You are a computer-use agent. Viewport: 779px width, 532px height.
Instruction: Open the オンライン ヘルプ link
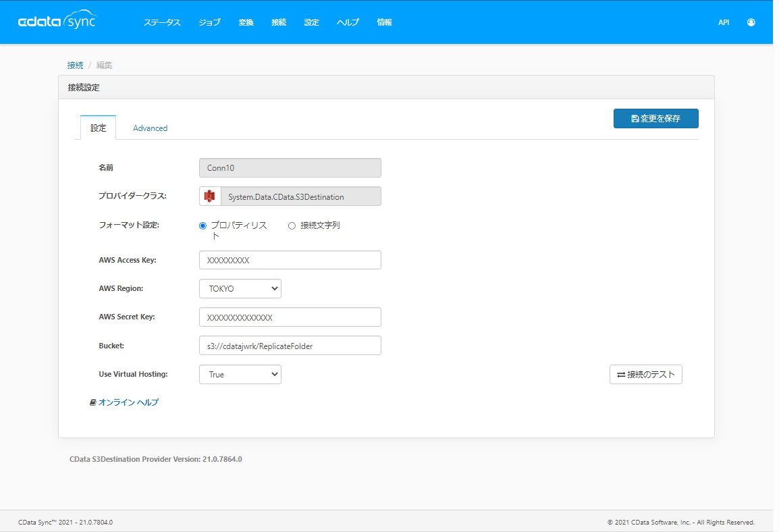pos(129,402)
